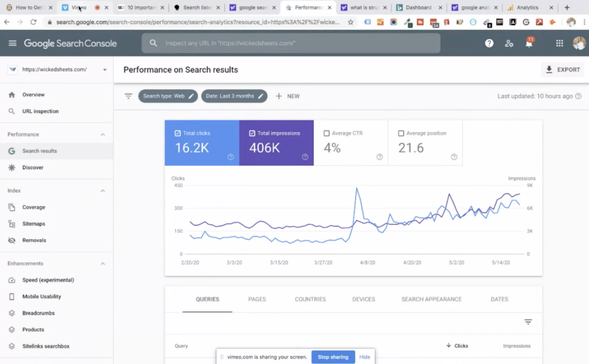The width and height of the screenshot is (589, 364).
Task: Collapse the Performance sidebar section
Action: pos(103,134)
